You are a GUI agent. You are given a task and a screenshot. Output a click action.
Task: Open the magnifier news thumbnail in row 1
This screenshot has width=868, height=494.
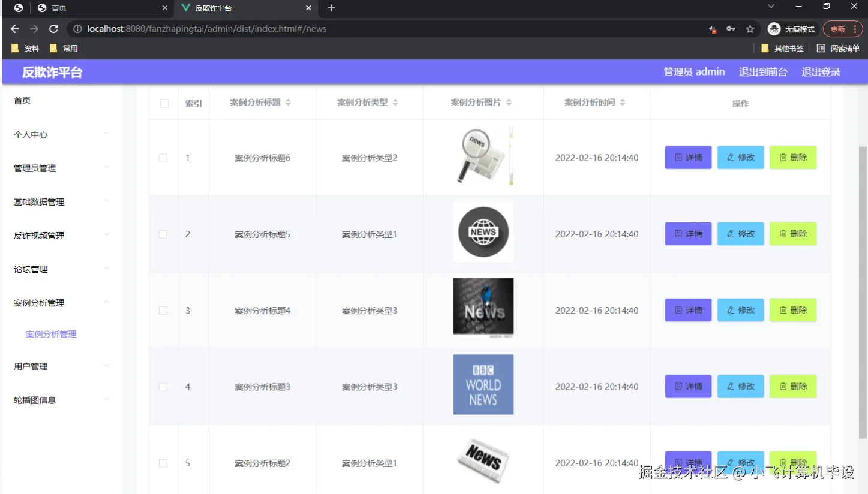[x=483, y=156]
